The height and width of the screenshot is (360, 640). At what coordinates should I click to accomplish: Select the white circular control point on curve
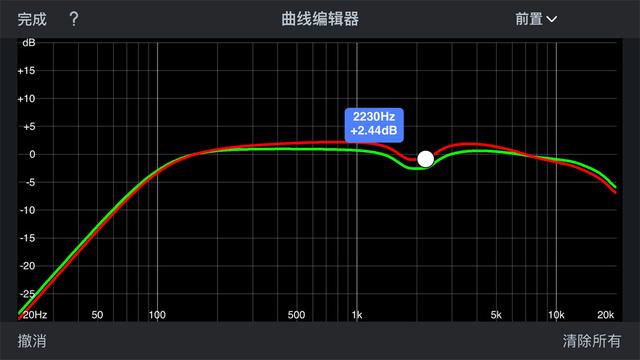tap(425, 159)
